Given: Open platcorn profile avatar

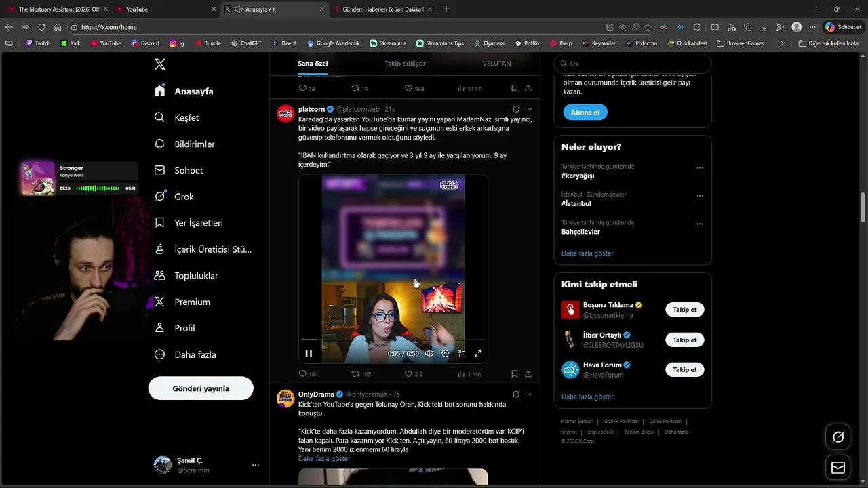Looking at the screenshot, I should point(285,113).
